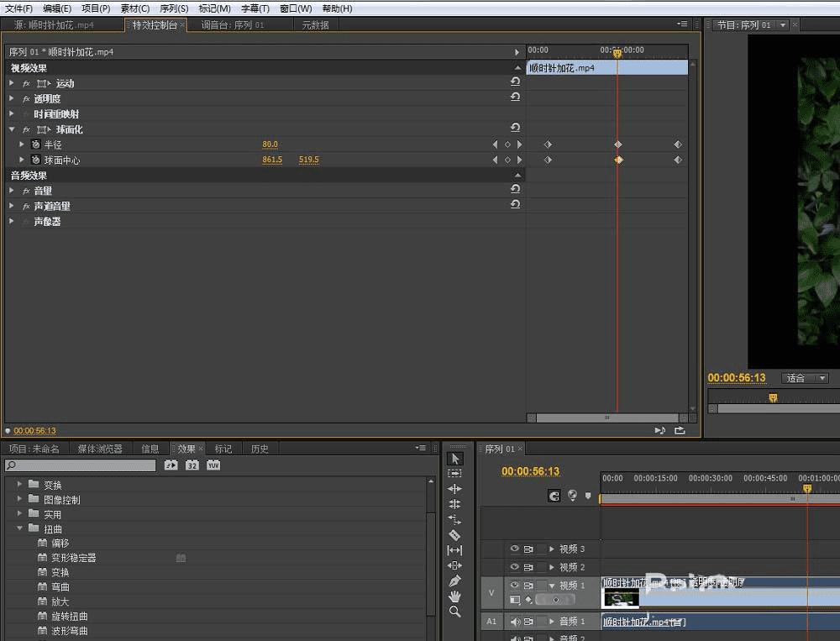Toggle snap icon in timeline header
The height and width of the screenshot is (641, 840).
(x=554, y=496)
